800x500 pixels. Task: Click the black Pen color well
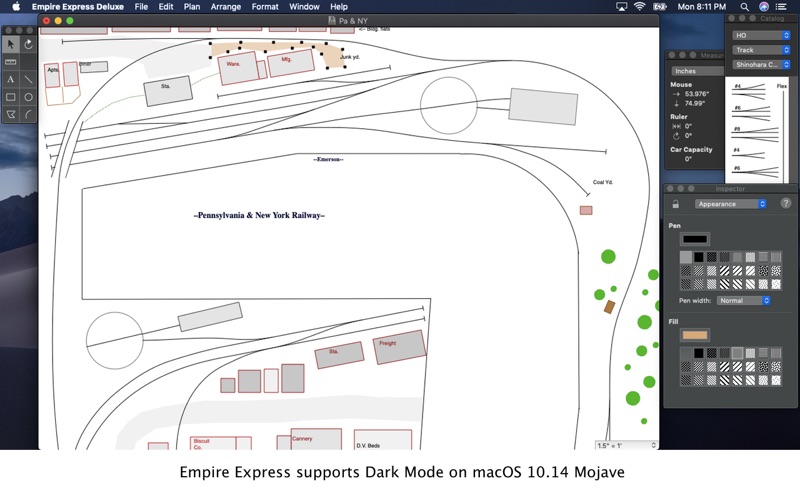click(x=694, y=239)
